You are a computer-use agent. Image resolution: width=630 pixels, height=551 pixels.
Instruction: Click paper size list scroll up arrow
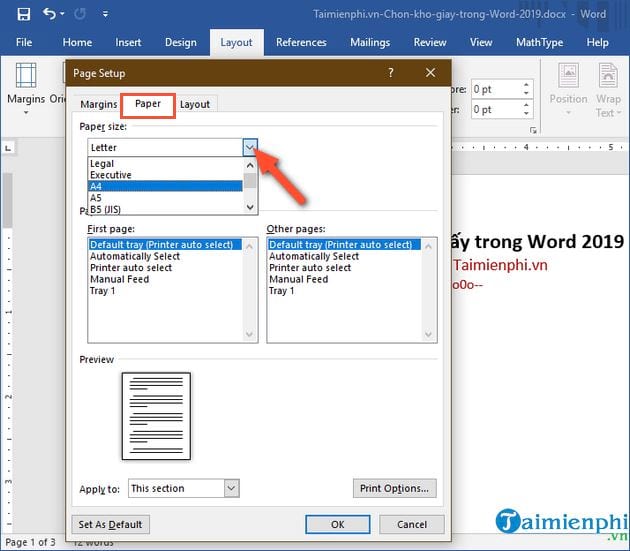[250, 165]
